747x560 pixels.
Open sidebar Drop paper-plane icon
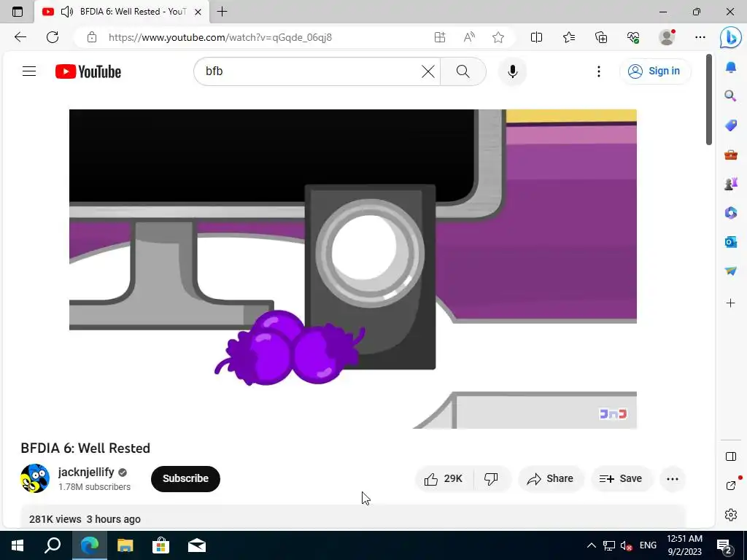point(731,271)
